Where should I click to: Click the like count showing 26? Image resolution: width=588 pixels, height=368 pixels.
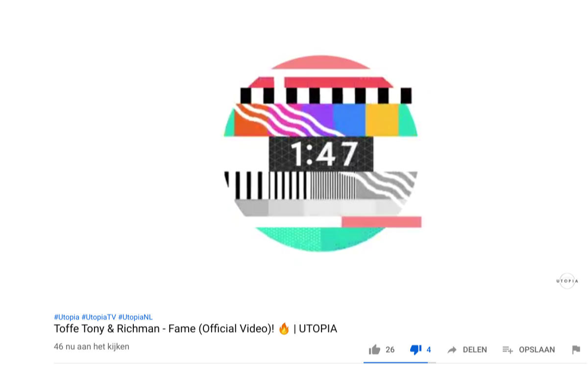coord(390,350)
